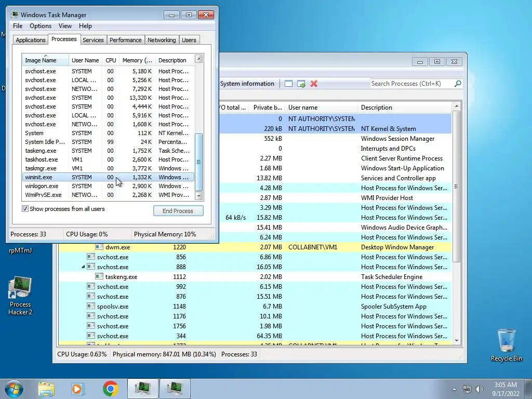Sort Process Hacker by User name column
Screen dimensions: 532x399
tap(321, 107)
